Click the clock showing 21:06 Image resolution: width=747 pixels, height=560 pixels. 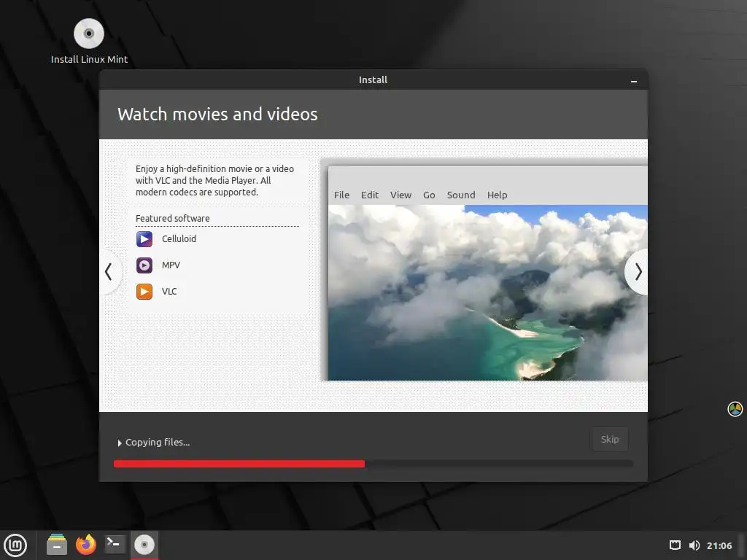click(x=719, y=545)
